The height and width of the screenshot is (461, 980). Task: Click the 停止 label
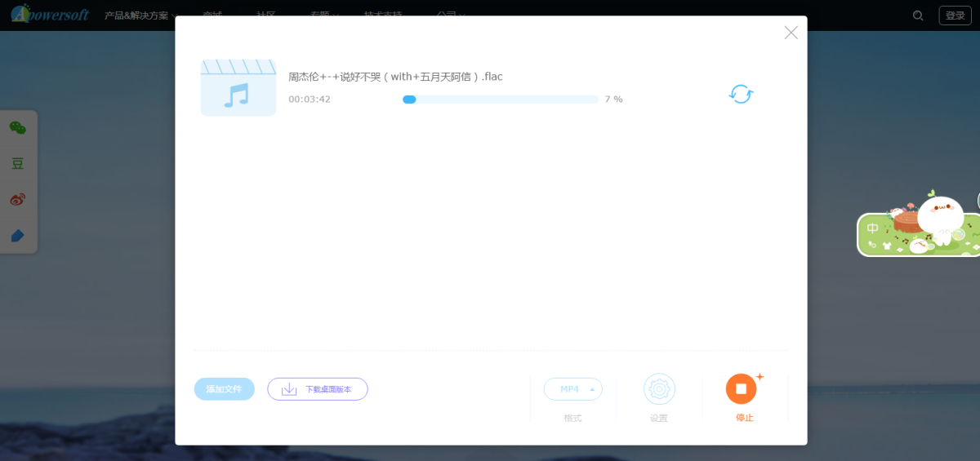(x=744, y=418)
